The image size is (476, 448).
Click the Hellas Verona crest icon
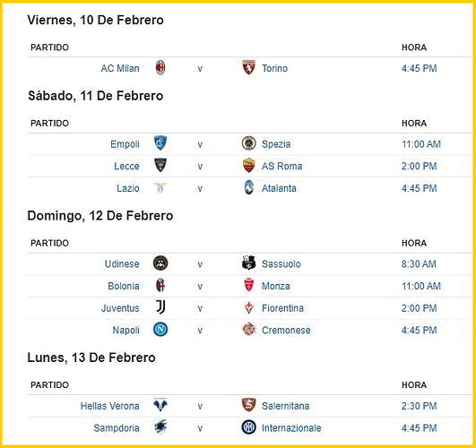[160, 405]
